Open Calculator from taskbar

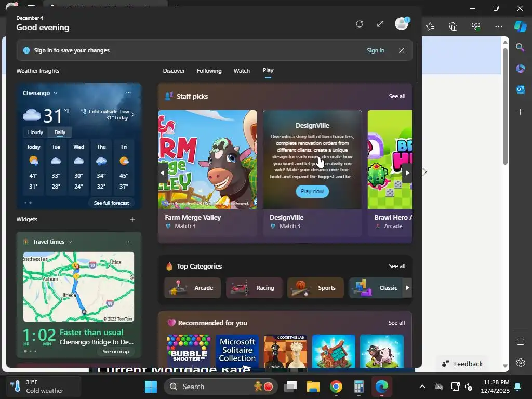(358, 387)
